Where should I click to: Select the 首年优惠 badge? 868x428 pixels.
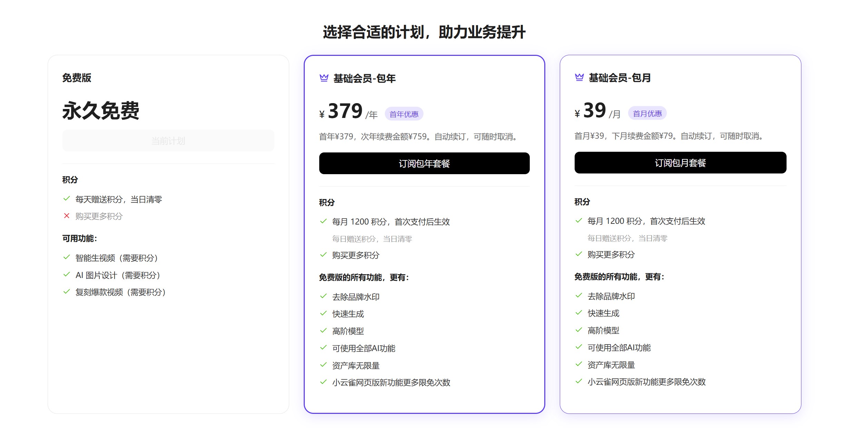(404, 113)
